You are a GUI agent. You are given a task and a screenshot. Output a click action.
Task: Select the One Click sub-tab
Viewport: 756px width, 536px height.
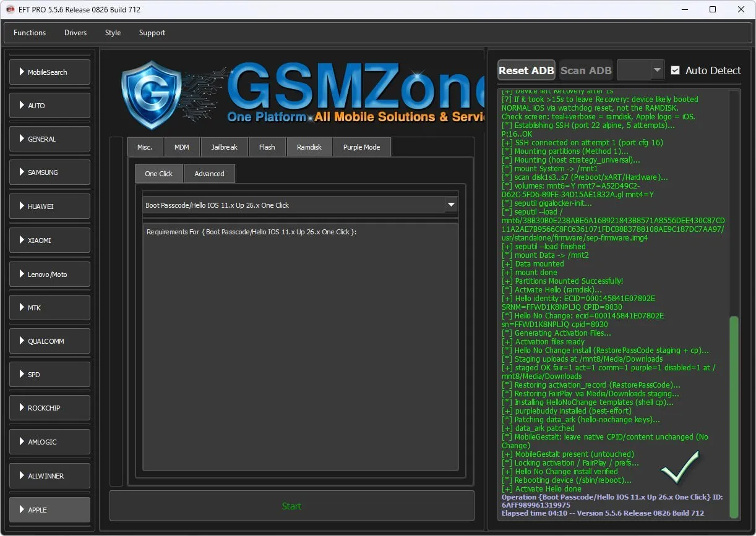159,174
